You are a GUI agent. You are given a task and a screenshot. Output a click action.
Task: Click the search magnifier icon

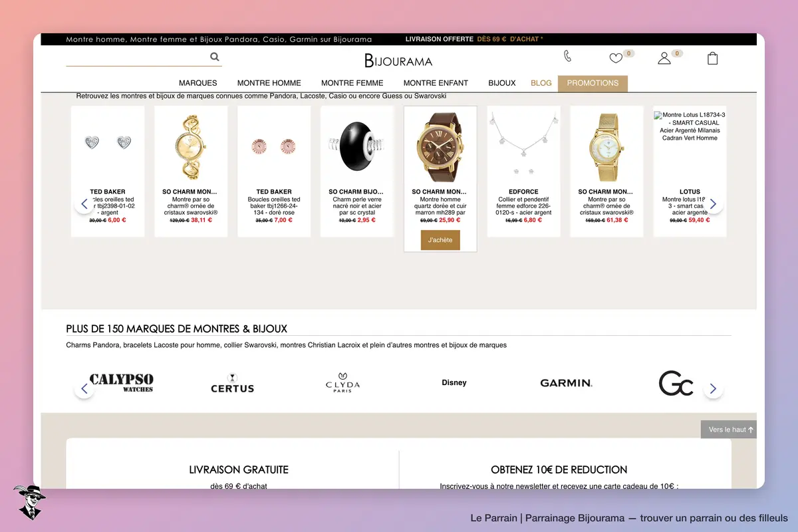pyautogui.click(x=215, y=57)
